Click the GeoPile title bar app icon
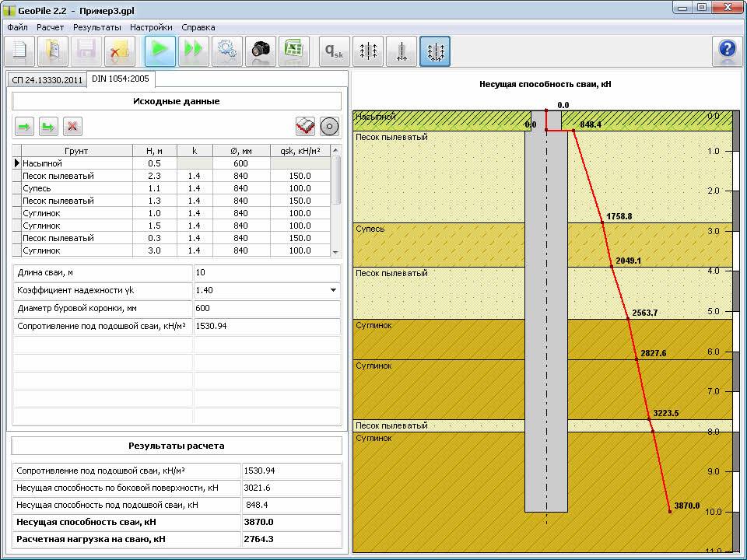The height and width of the screenshot is (560, 747). [x=9, y=10]
